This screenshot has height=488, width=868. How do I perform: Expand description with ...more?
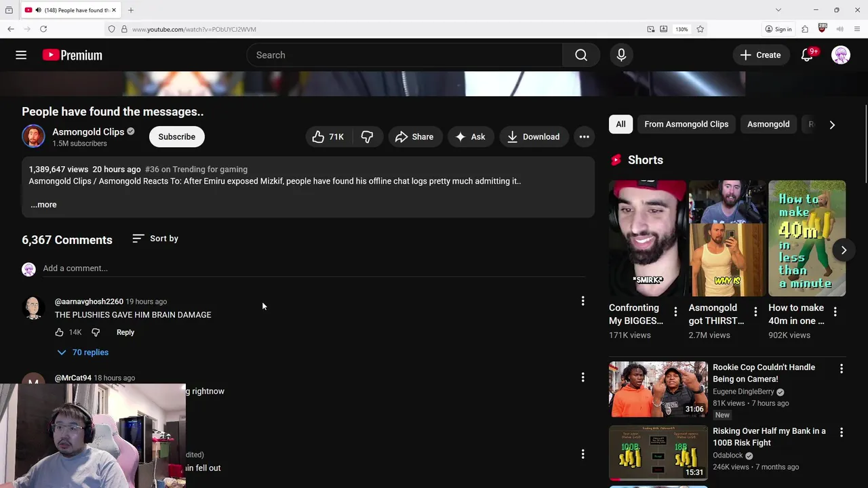[43, 205]
